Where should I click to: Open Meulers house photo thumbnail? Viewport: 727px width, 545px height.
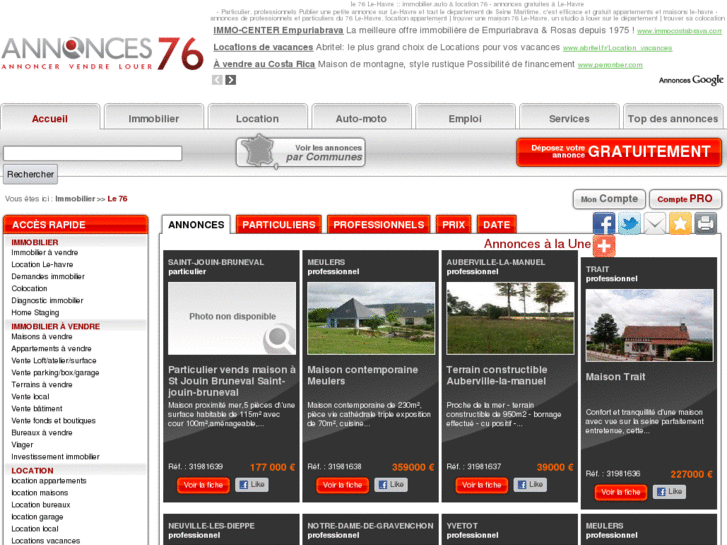(371, 319)
